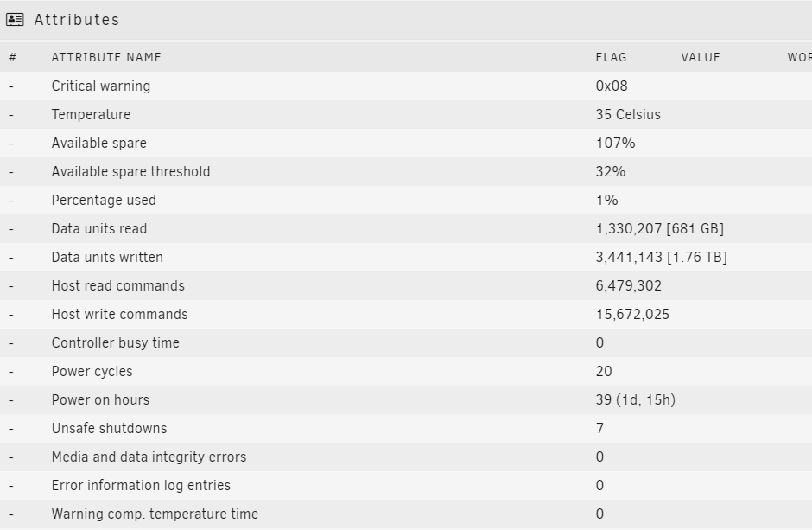Click the VALUE column header
This screenshot has height=530, width=812.
pyautogui.click(x=701, y=58)
